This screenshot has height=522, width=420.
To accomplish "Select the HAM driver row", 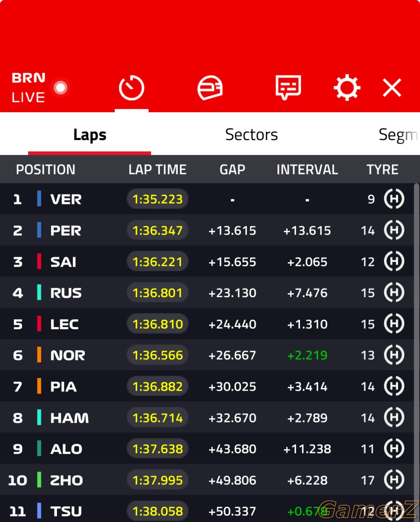I will [207, 418].
